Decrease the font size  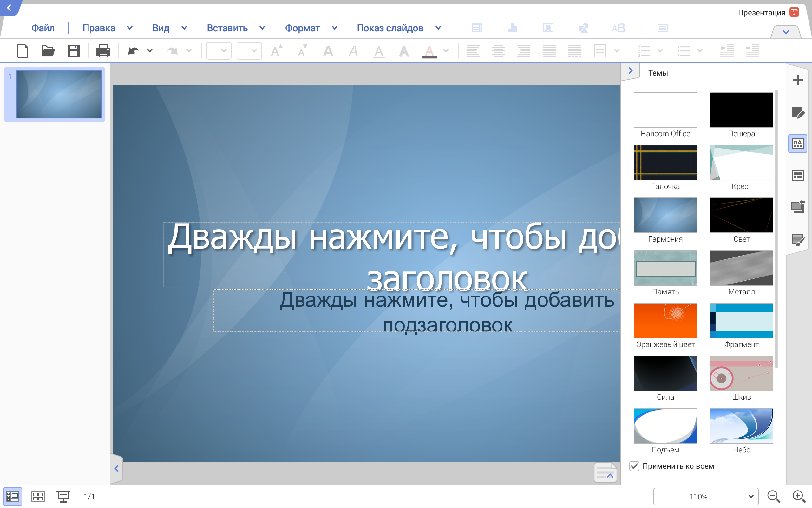303,51
